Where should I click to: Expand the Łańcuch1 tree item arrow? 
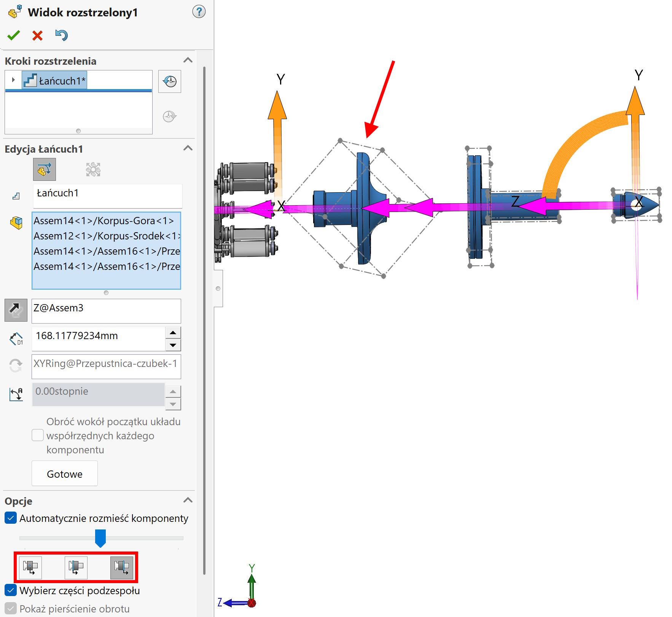(x=13, y=80)
